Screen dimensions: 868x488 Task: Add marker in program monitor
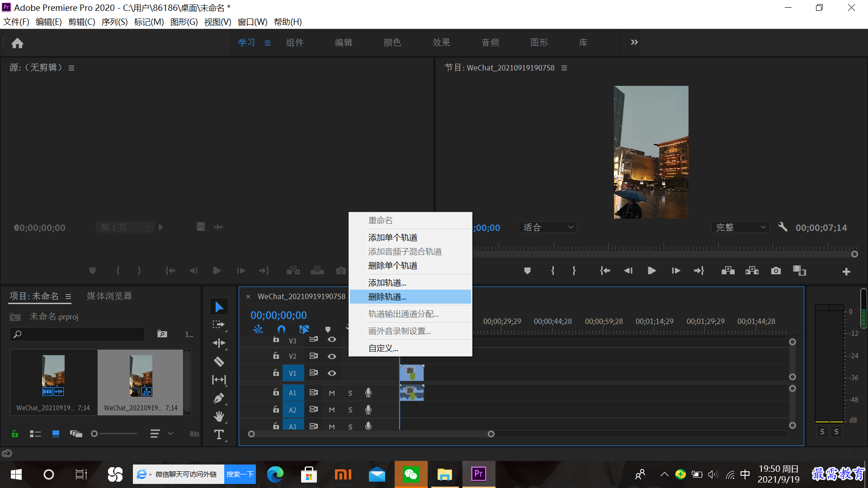527,271
